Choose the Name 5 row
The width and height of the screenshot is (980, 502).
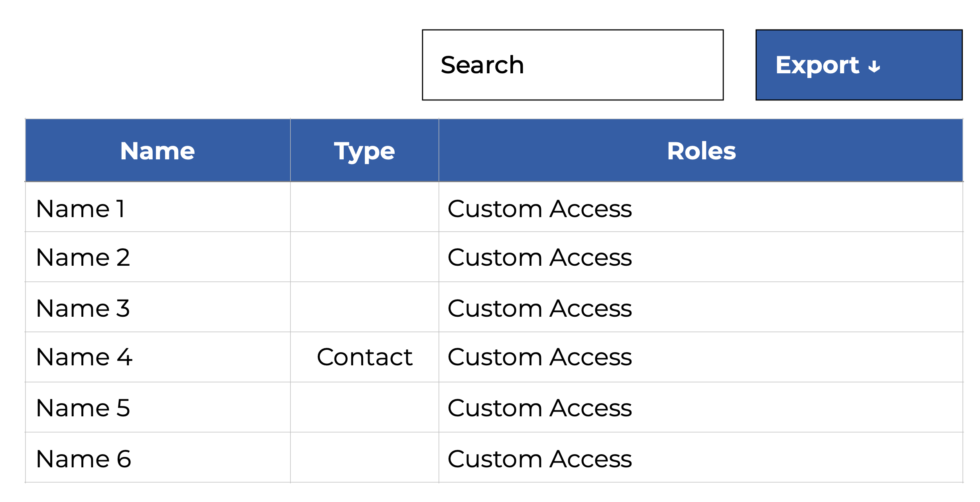pos(83,408)
